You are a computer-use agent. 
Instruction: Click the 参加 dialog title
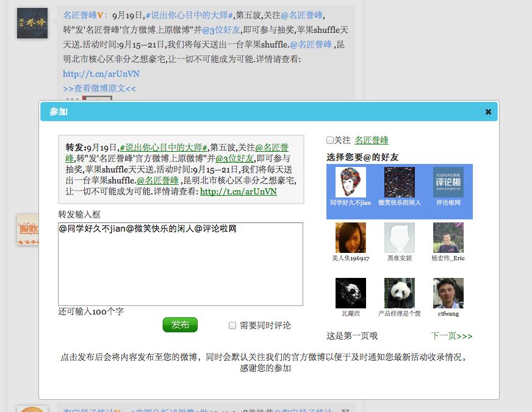click(59, 112)
